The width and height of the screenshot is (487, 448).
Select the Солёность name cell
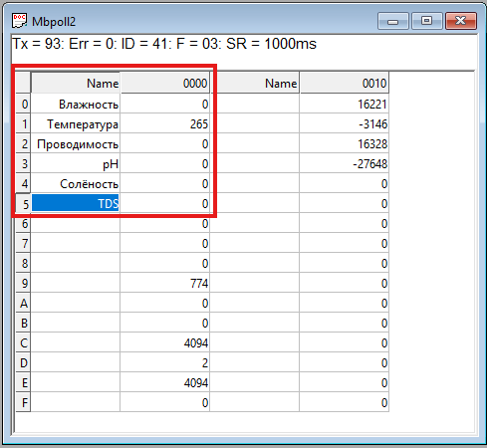(x=76, y=183)
